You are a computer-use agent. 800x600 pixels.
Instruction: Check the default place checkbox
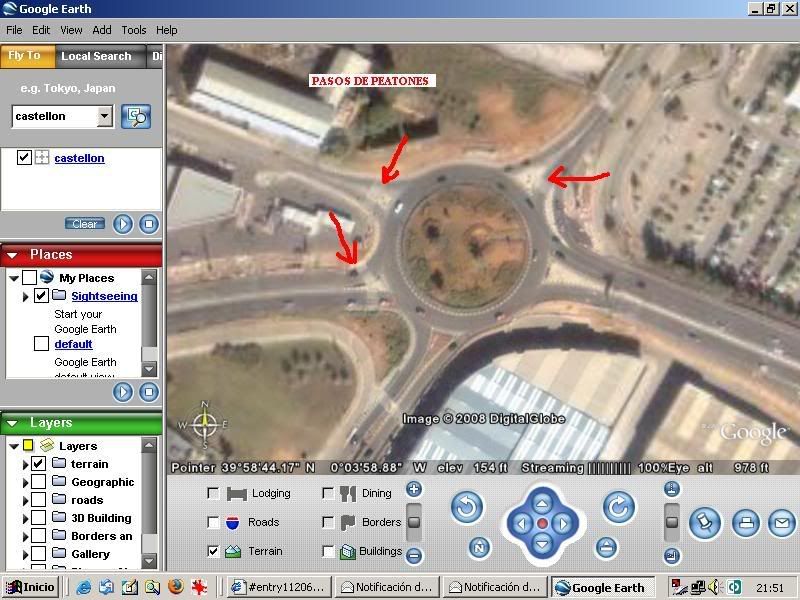41,344
